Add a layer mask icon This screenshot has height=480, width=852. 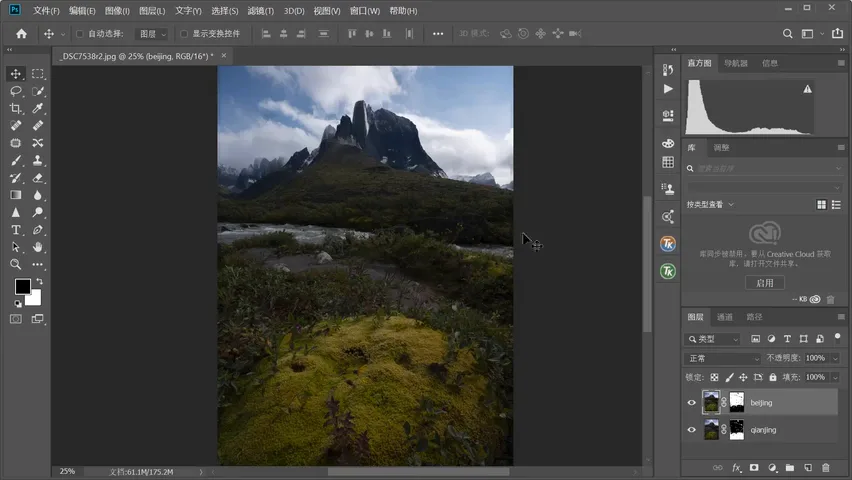coord(754,467)
